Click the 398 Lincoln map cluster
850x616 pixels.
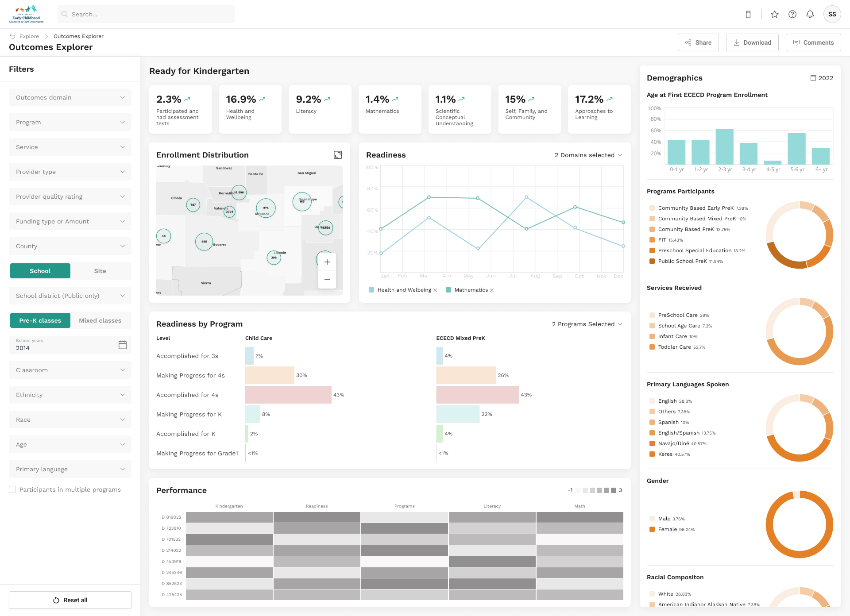coord(274,258)
